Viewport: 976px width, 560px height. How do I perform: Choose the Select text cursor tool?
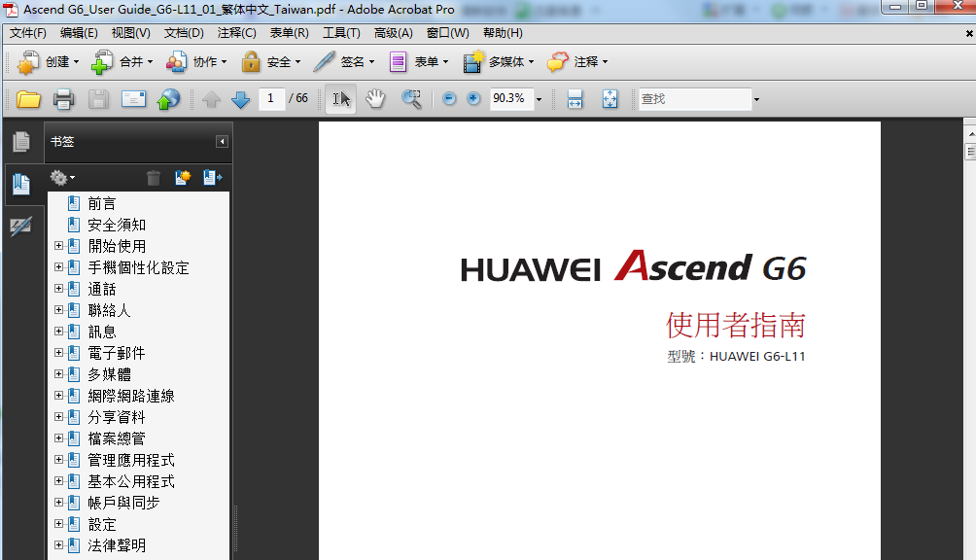tap(341, 99)
